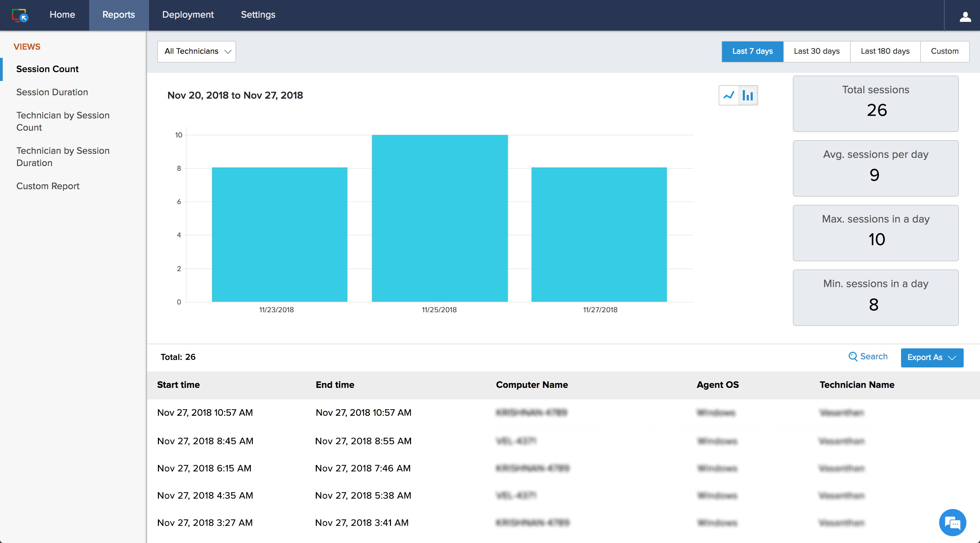Select the Last 30 days range
The height and width of the screenshot is (543, 980).
[816, 51]
